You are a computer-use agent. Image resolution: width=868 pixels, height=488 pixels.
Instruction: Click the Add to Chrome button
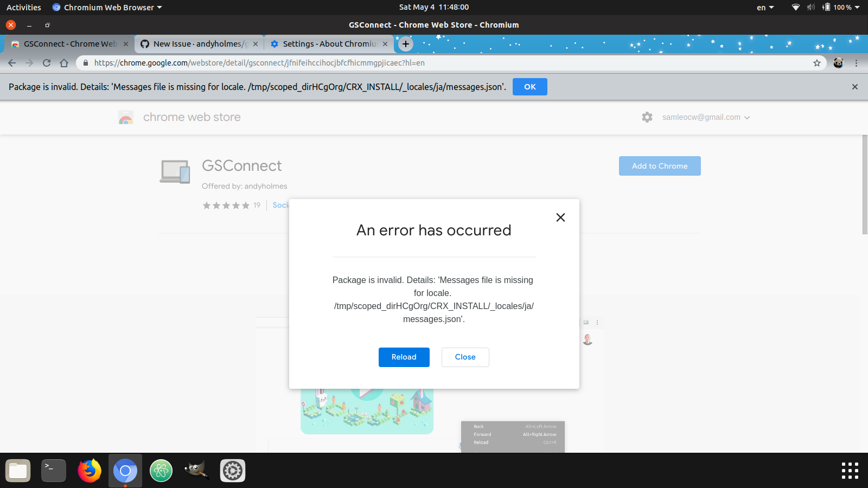click(x=660, y=166)
